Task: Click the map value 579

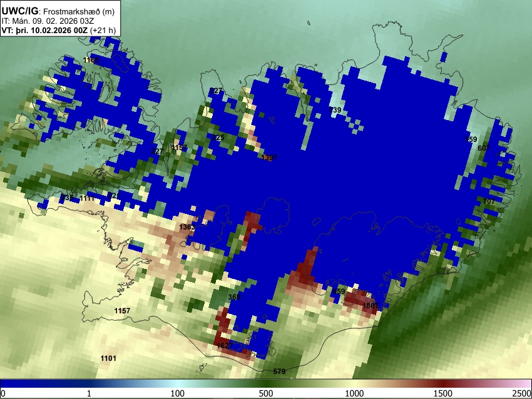Action: click(x=279, y=371)
